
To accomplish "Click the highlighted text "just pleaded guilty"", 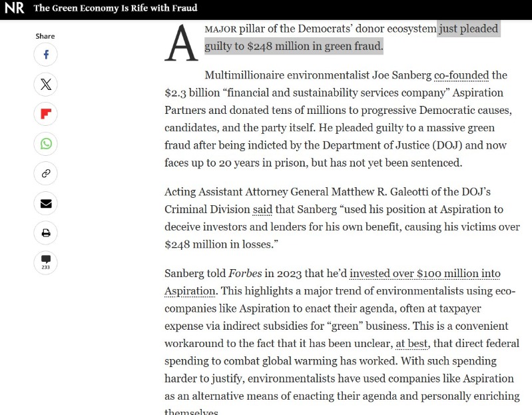I will point(467,29).
